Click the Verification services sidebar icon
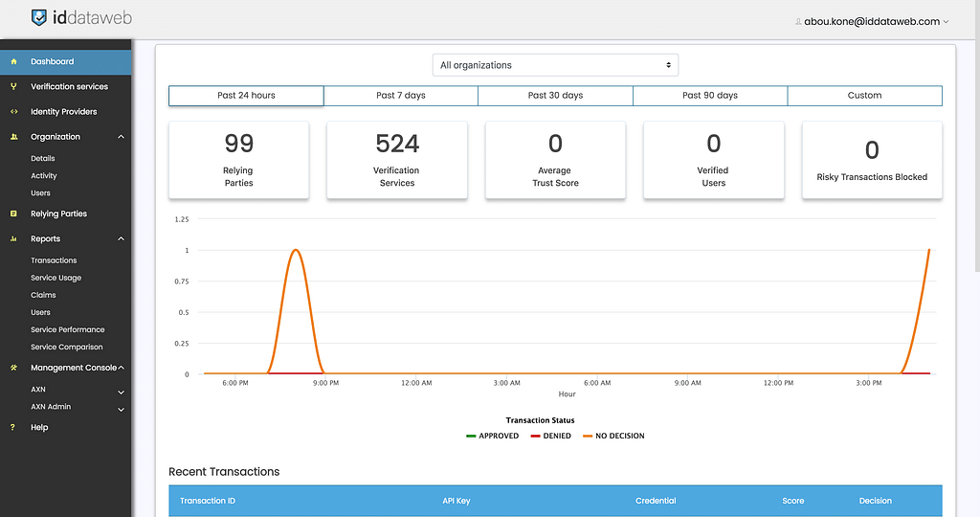This screenshot has height=517, width=980. click(x=13, y=86)
